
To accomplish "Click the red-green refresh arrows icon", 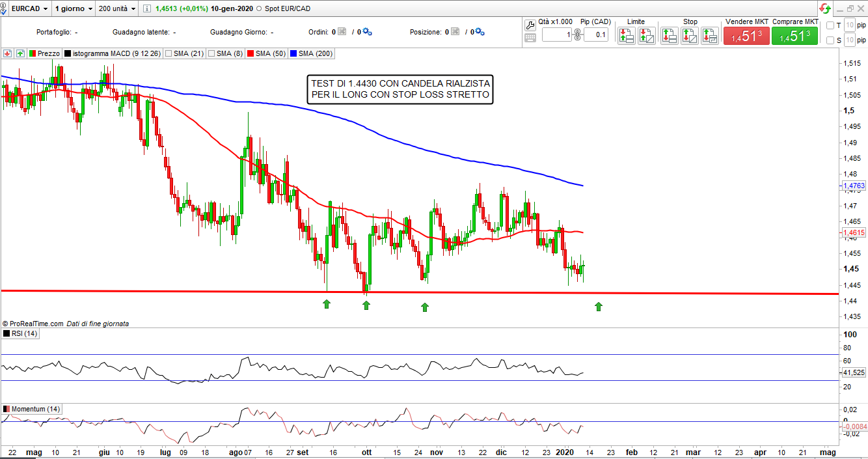I will [825, 9].
